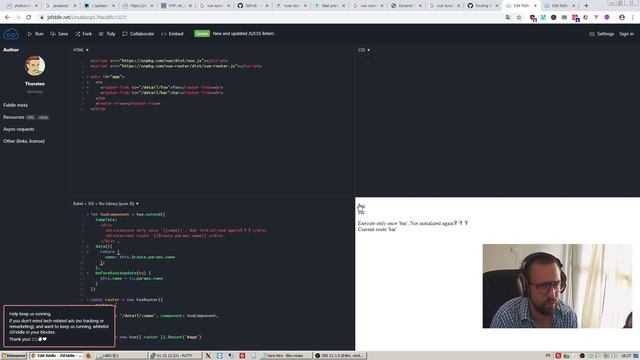
Task: Switch to the last Edit fiddle tab
Action: (560, 6)
